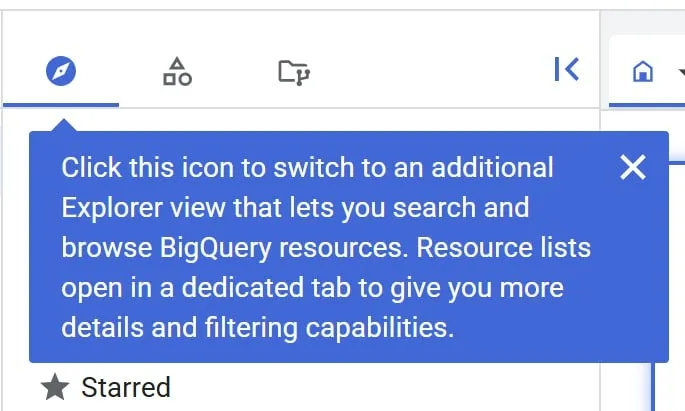The image size is (685, 411).
Task: Click the vertical divider right of the Explorer pane
Action: pos(600,250)
